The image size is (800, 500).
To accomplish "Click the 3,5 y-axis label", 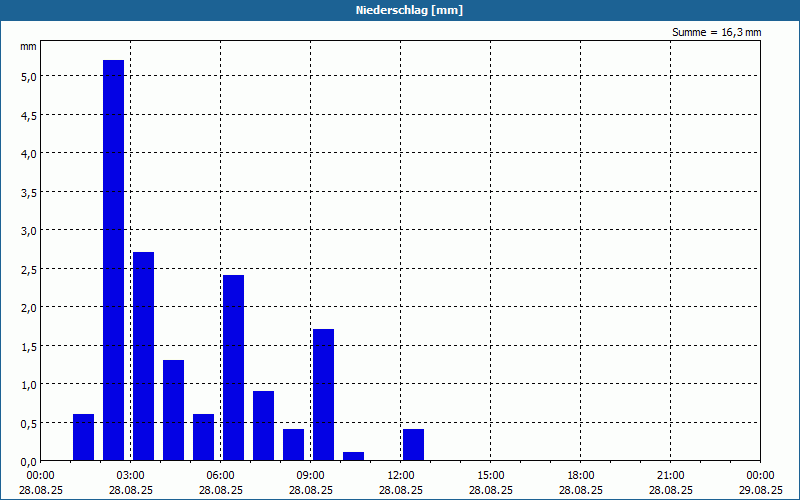I will coord(28,192).
